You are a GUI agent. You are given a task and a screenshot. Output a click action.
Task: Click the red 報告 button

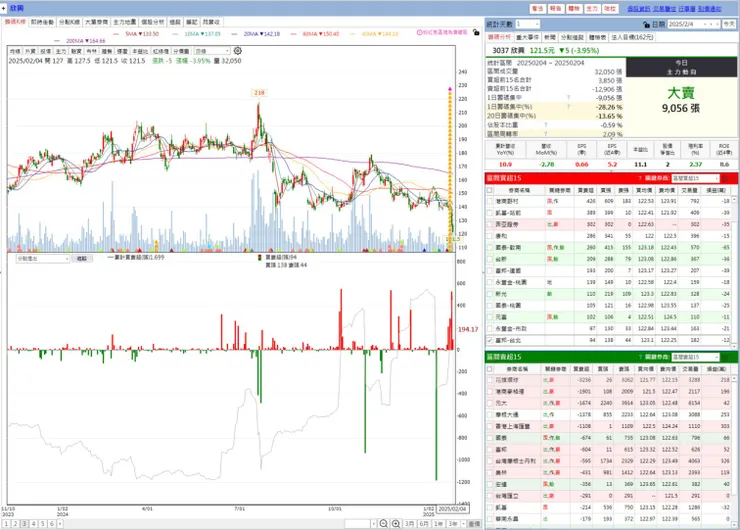555,9
